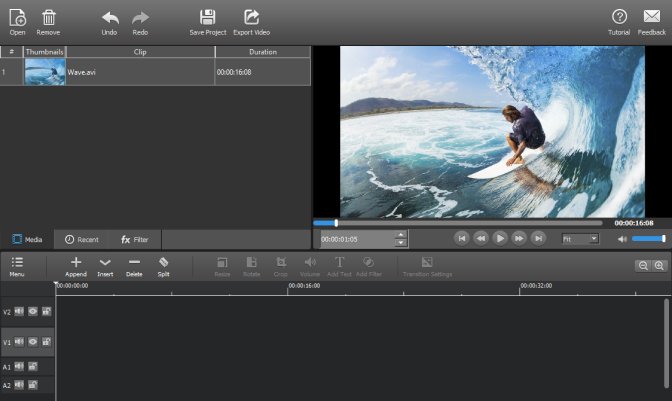The image size is (672, 401).
Task: Switch to the Filter tab
Action: (x=135, y=239)
